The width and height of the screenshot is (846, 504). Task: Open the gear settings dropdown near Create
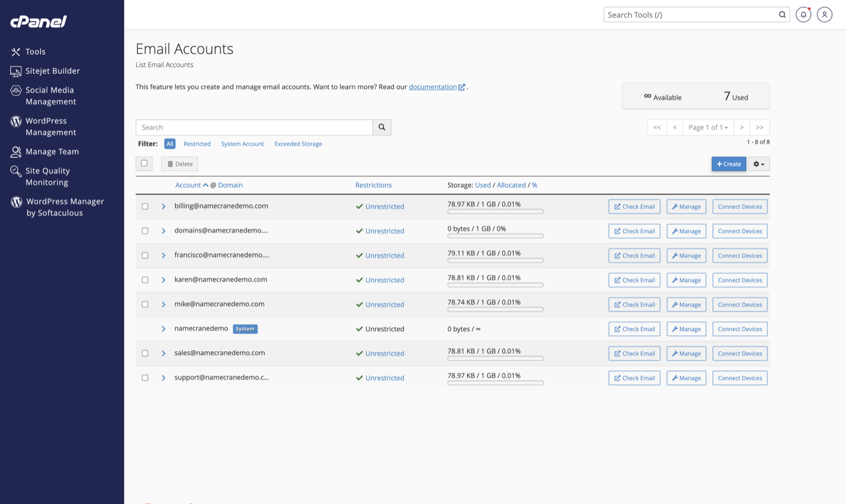[758, 164]
